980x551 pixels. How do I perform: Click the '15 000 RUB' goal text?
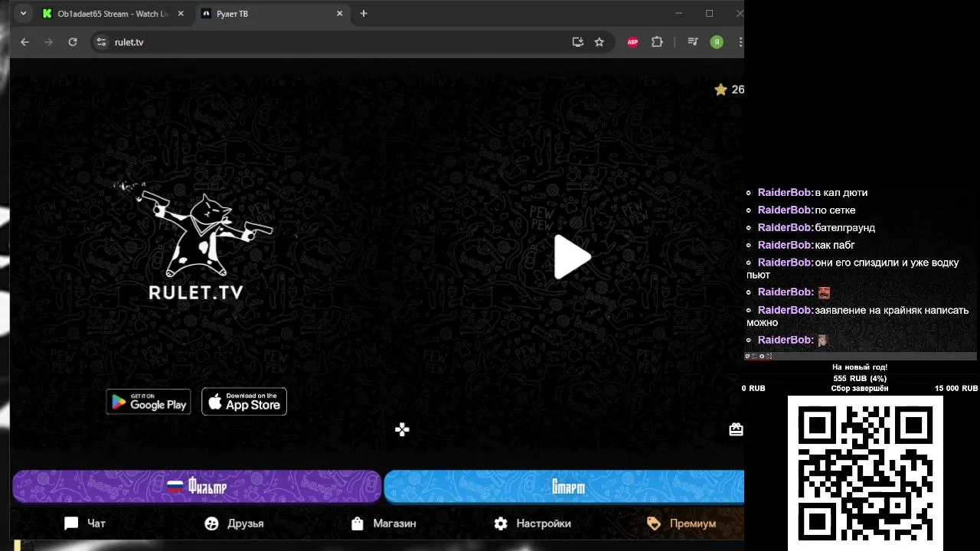coord(956,389)
